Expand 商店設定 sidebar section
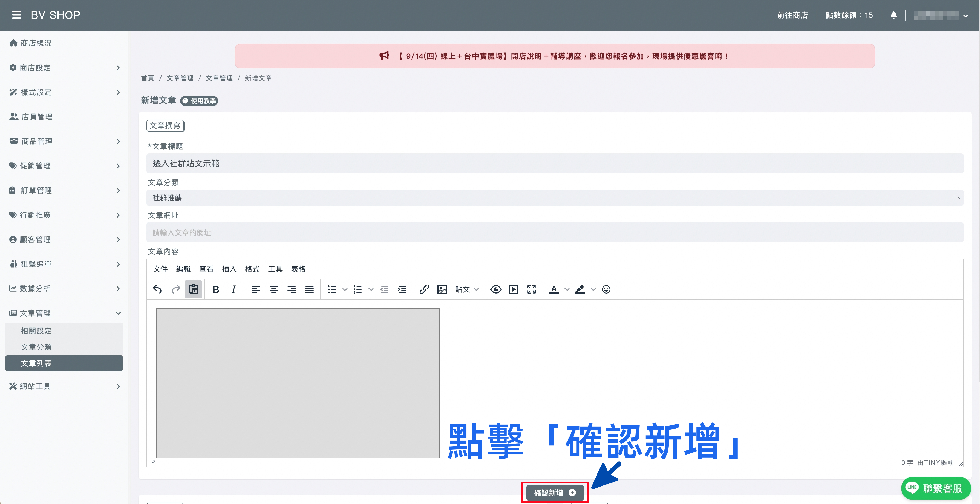 64,68
